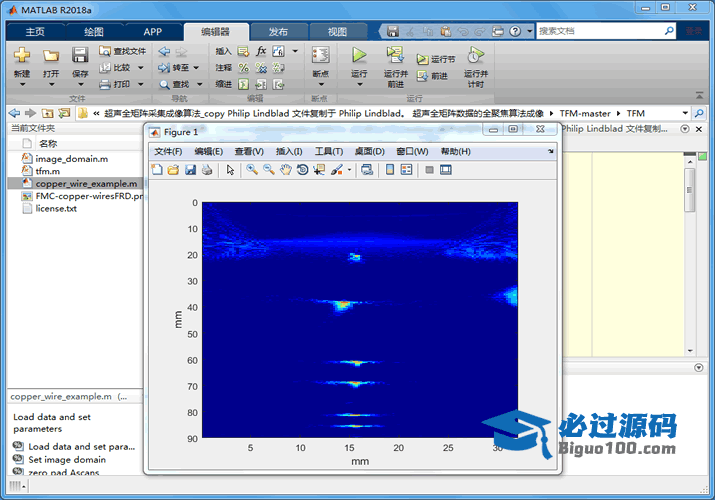Click the 比较 (Compare) button

(x=115, y=67)
